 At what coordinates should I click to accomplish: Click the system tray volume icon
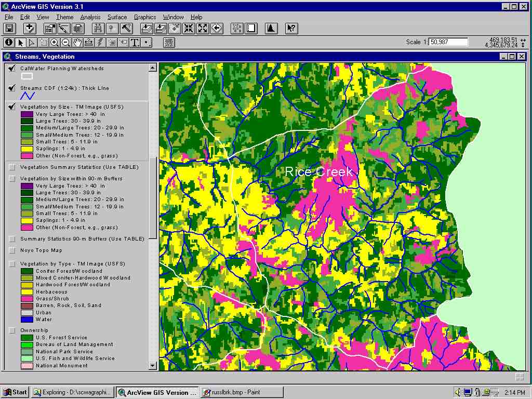[458, 392]
